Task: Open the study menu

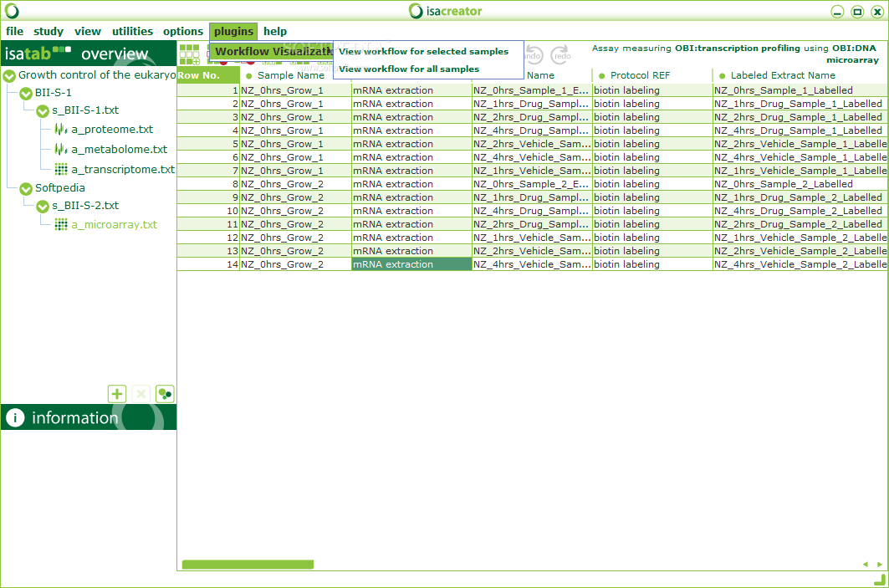Action: click(x=49, y=31)
